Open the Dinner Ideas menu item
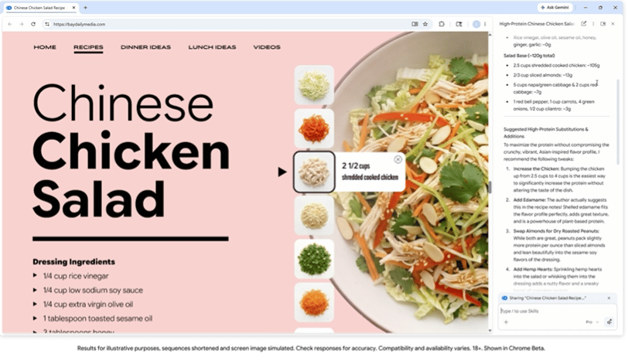 pos(145,47)
